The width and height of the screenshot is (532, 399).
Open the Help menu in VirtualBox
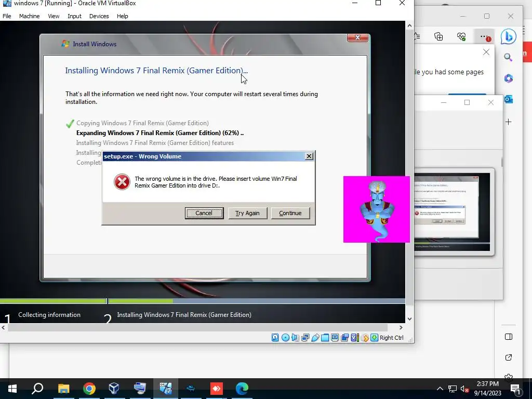[122, 16]
